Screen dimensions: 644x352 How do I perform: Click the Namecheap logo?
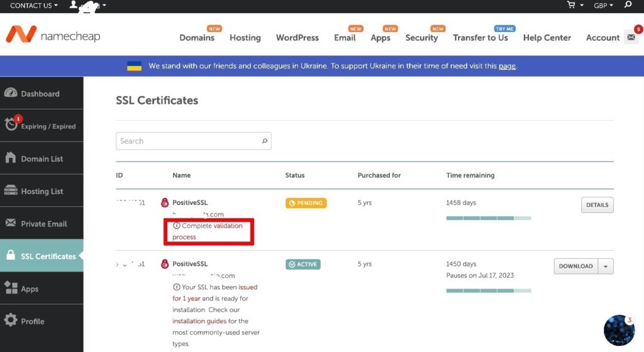pos(53,35)
